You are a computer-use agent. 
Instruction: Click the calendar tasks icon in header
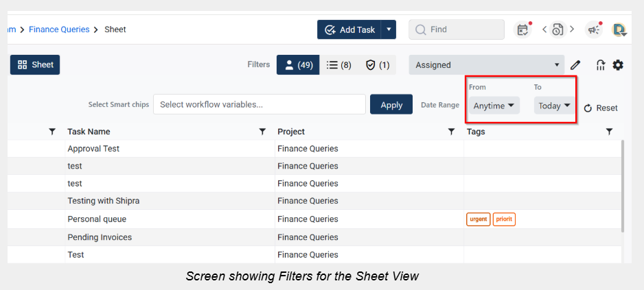(523, 29)
